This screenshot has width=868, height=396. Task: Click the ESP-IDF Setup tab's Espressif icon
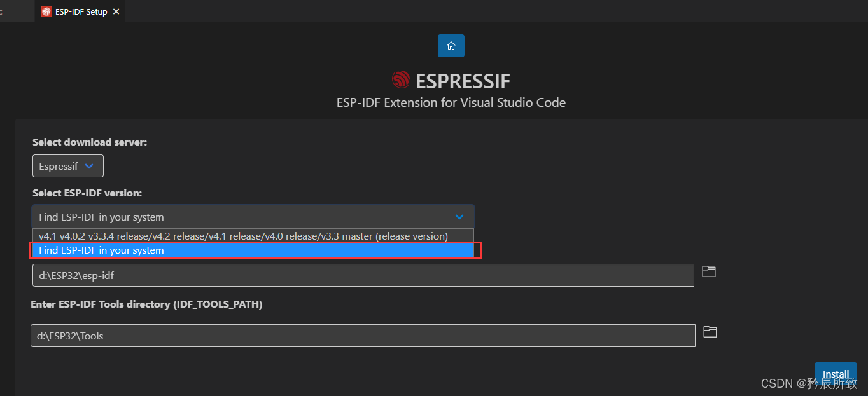click(46, 11)
